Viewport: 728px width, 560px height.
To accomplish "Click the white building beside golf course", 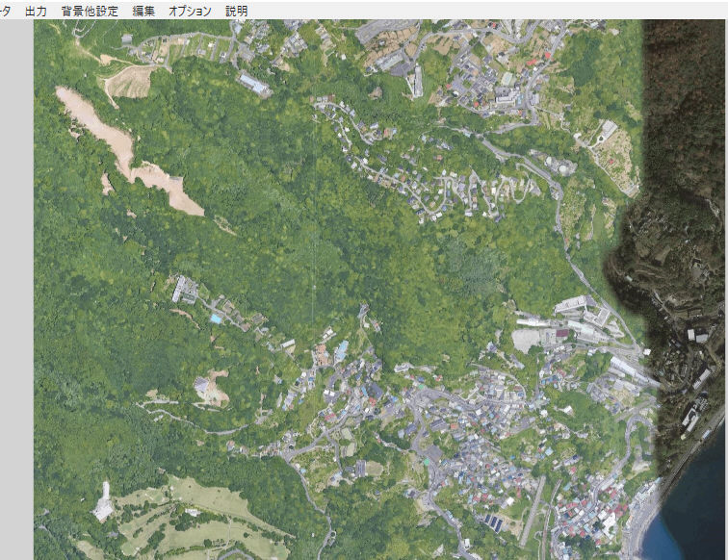I will pos(103,504).
